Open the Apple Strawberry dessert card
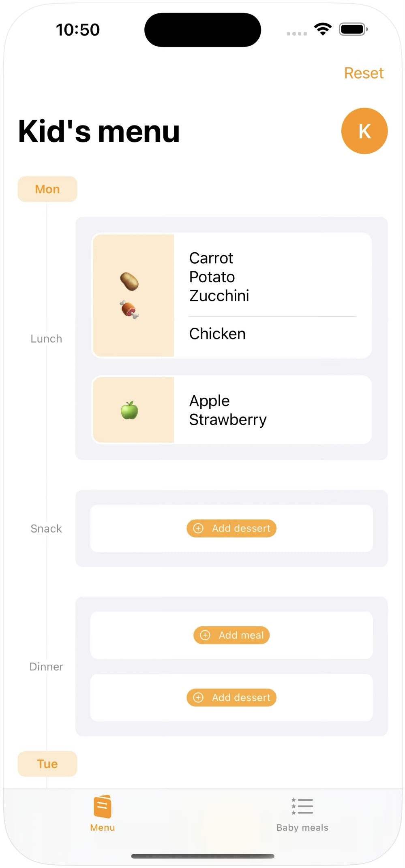 pos(231,410)
